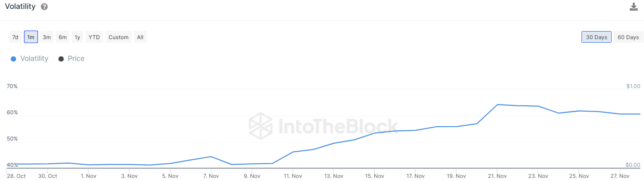Switch to the 3m time range
The height and width of the screenshot is (181, 644).
(x=47, y=37)
